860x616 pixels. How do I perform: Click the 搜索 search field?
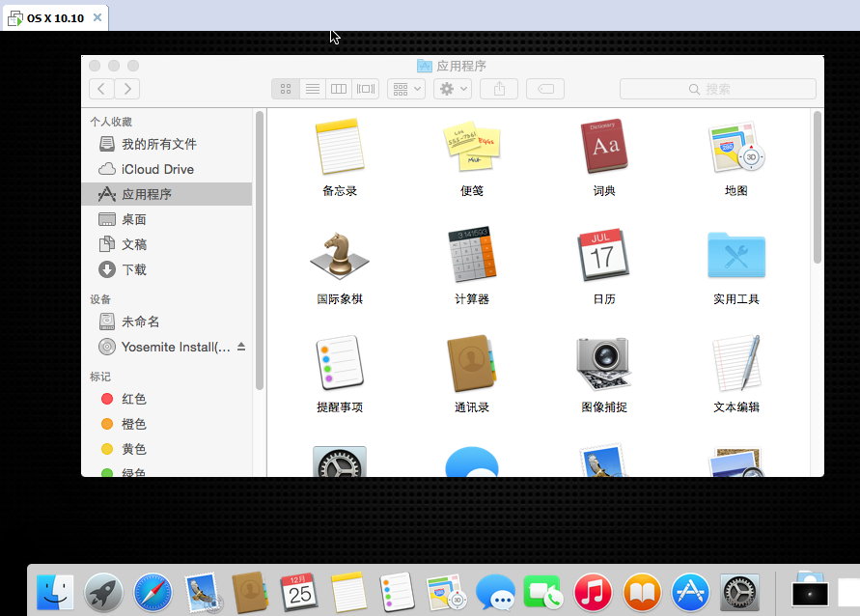718,89
